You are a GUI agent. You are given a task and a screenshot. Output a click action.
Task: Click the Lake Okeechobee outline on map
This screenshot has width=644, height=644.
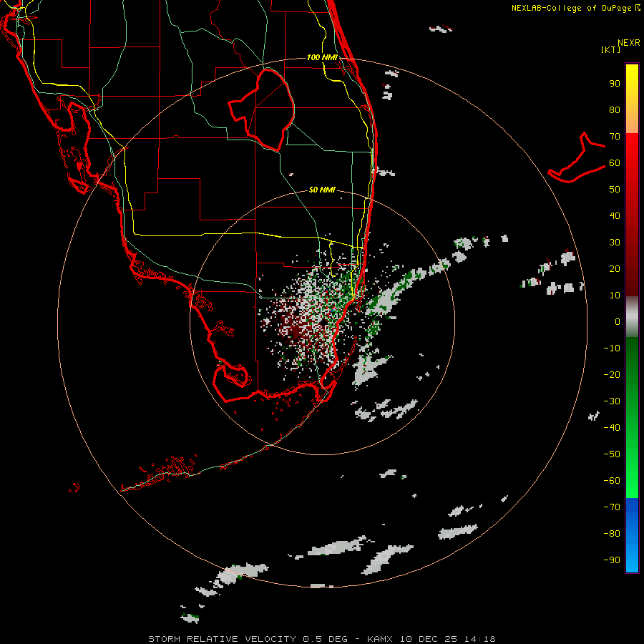click(262, 109)
